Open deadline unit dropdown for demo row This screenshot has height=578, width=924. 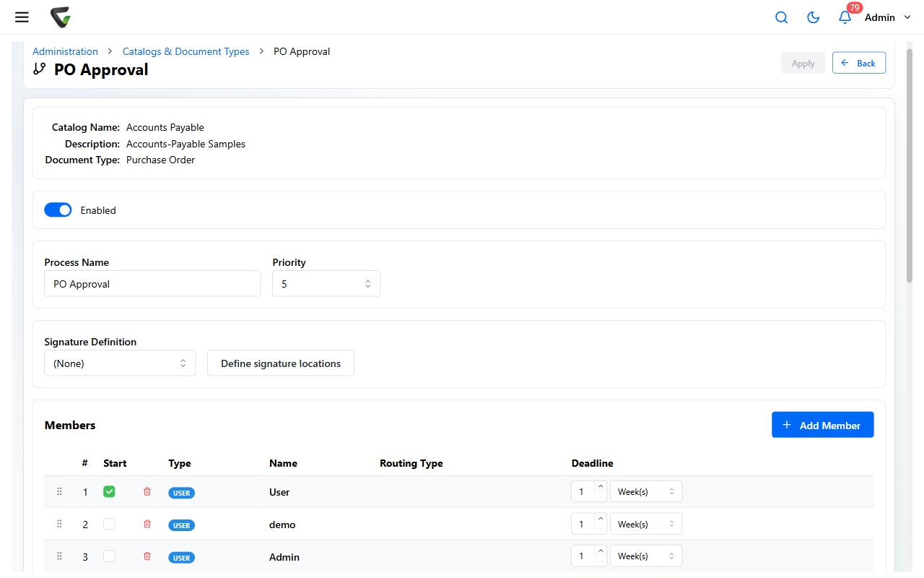click(x=646, y=524)
